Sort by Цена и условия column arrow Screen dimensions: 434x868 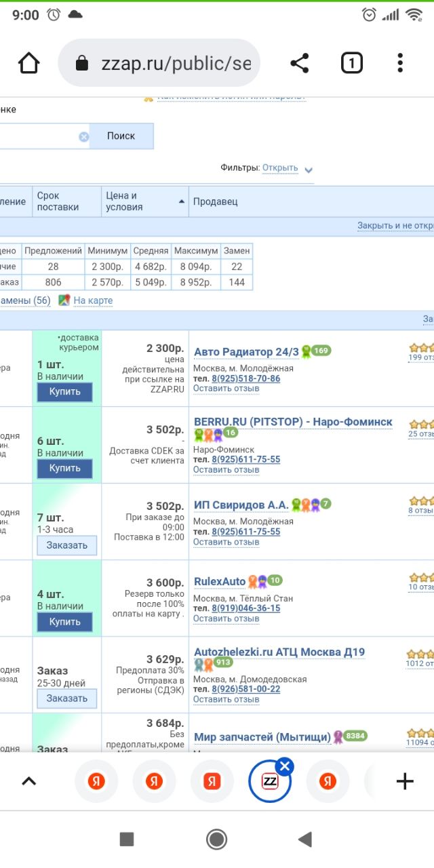click(182, 201)
